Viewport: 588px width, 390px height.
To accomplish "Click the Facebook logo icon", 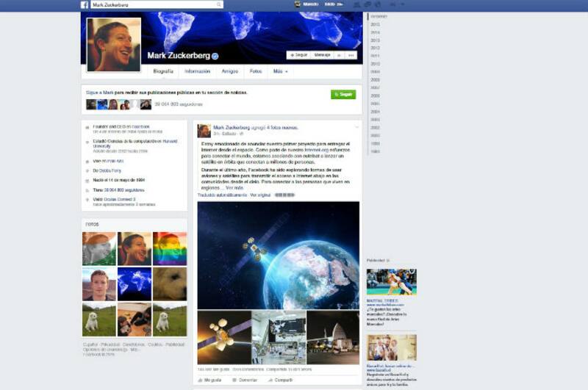I will click(85, 4).
